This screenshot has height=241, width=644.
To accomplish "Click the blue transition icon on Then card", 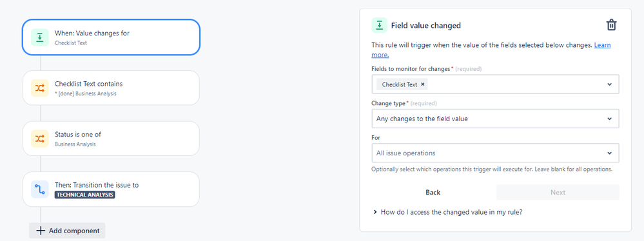I will pyautogui.click(x=40, y=189).
